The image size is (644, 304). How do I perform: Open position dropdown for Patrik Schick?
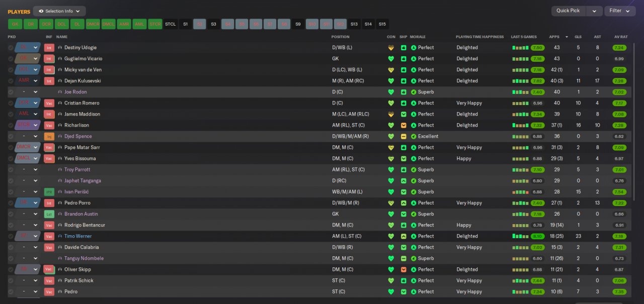27,280
